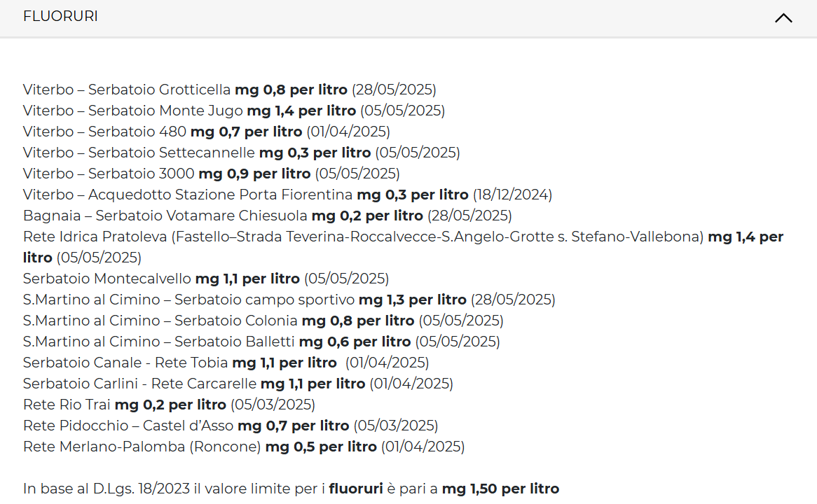Select S.Martino Serbatoio campo sportivo line
This screenshot has width=817, height=504.
point(289,300)
